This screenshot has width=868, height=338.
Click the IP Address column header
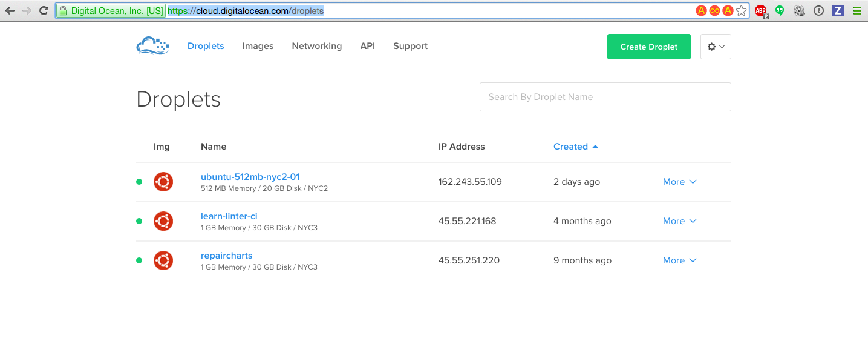pos(462,147)
